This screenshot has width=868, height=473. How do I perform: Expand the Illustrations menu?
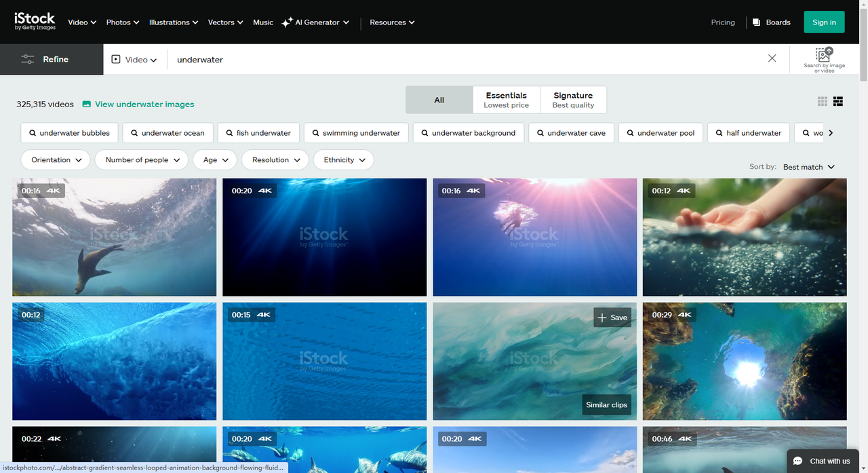[174, 22]
